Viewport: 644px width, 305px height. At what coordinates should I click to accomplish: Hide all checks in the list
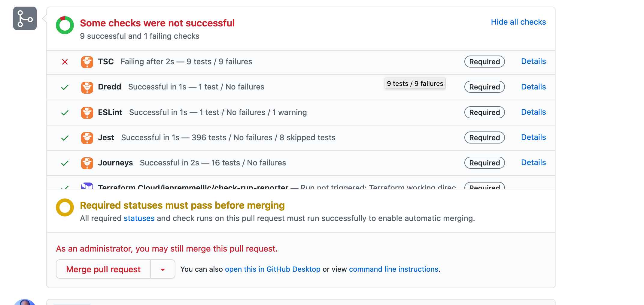(x=518, y=22)
